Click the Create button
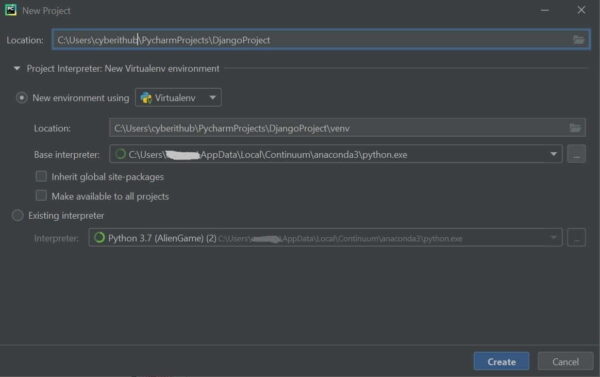 tap(501, 361)
